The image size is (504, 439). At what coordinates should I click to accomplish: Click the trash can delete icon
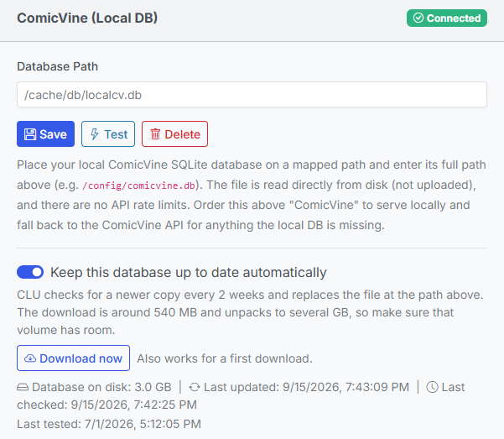(155, 134)
